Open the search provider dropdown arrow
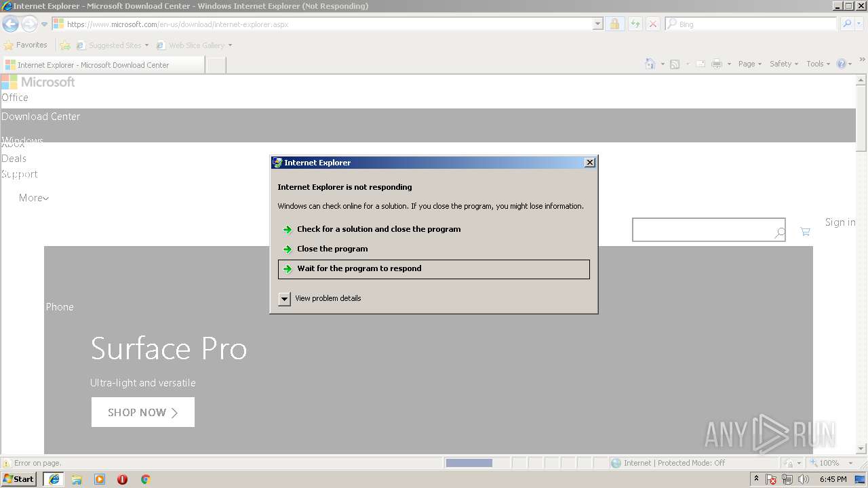868x488 pixels. tap(860, 24)
